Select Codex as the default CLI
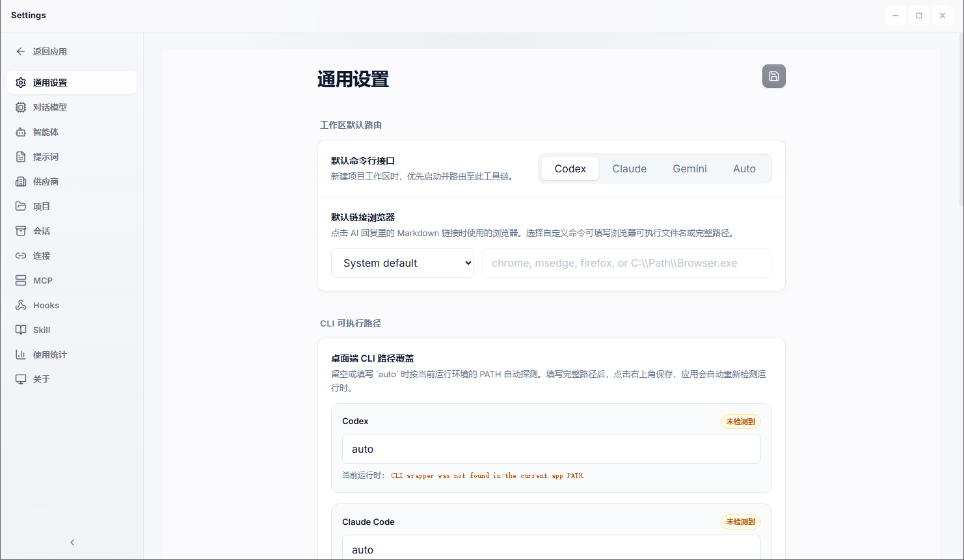 (570, 168)
